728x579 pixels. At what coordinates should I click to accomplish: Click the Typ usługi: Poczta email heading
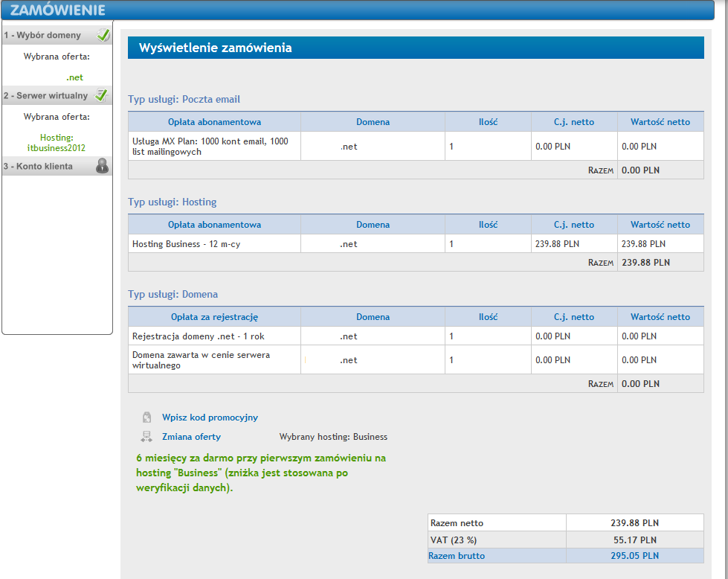click(x=184, y=99)
